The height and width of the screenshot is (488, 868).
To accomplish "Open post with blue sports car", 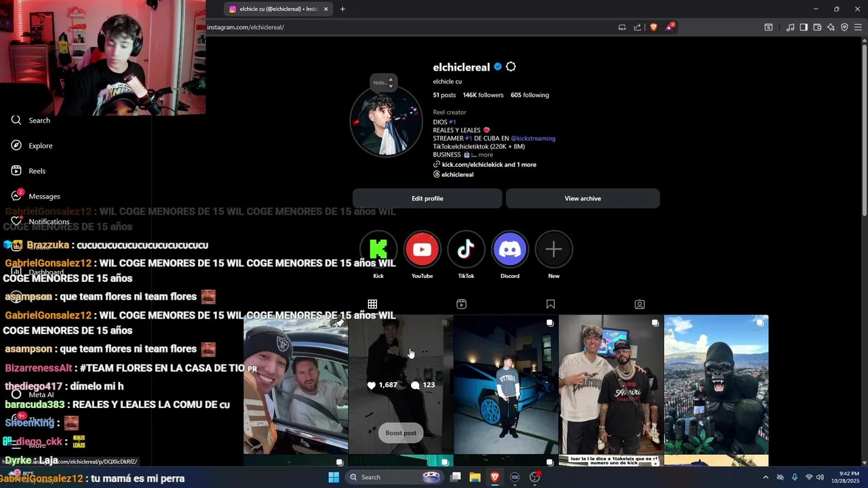I will point(506,384).
